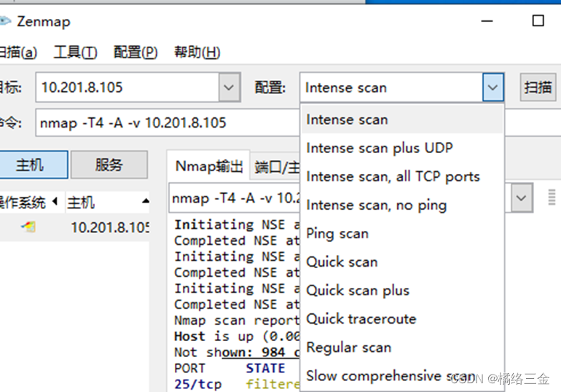Viewport: 561px width, 392px height.
Task: Switch to the 端口/主机 tab
Action: pyautogui.click(x=276, y=167)
